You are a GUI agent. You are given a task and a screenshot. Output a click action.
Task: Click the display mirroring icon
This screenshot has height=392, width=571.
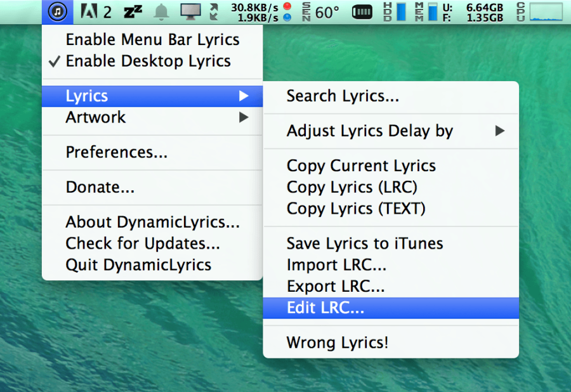click(190, 11)
